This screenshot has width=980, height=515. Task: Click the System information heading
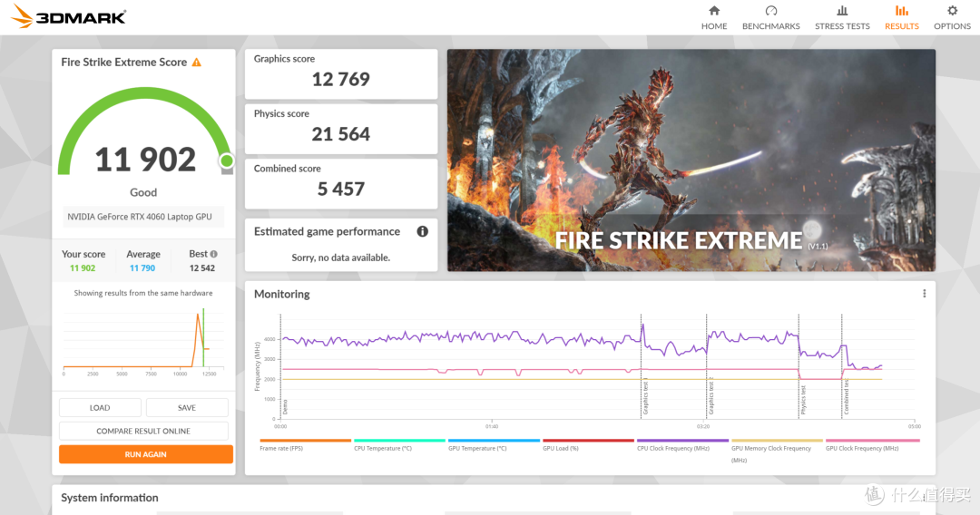(110, 498)
